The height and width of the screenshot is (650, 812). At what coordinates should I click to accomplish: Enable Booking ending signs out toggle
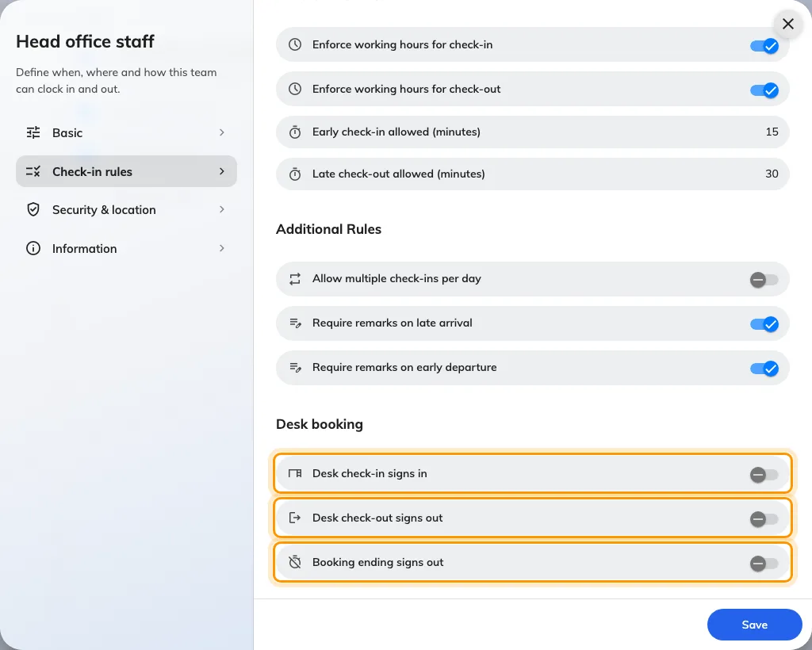(x=764, y=563)
